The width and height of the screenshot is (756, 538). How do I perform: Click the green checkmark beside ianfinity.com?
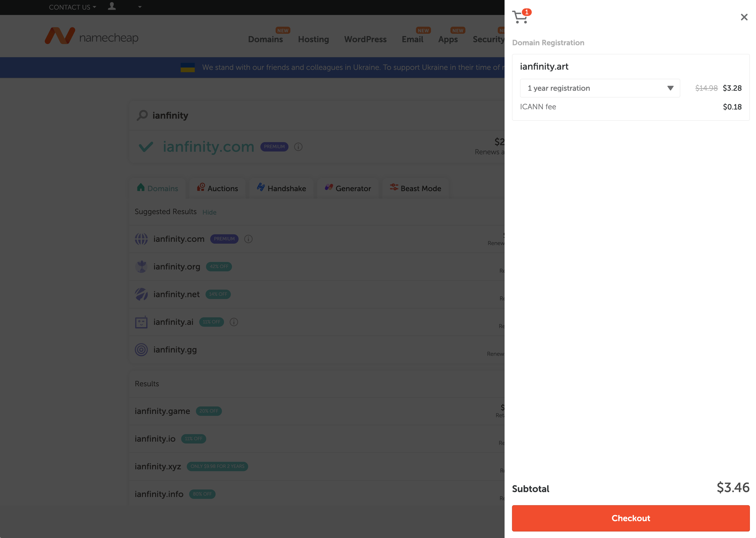click(x=146, y=146)
